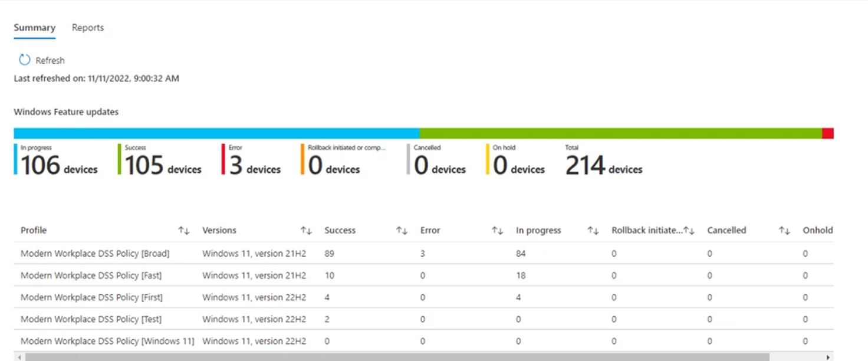Sort by In progress column arrows

tap(593, 231)
